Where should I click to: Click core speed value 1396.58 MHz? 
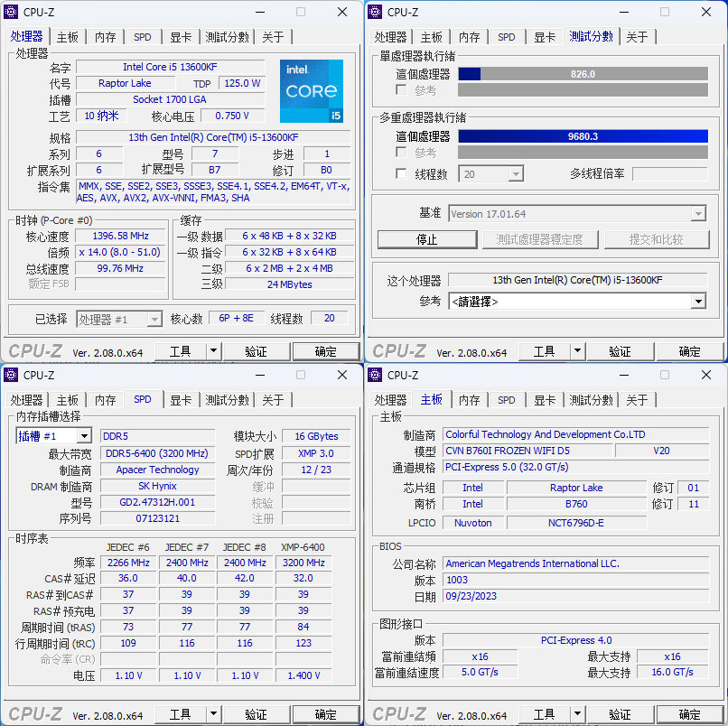[120, 236]
